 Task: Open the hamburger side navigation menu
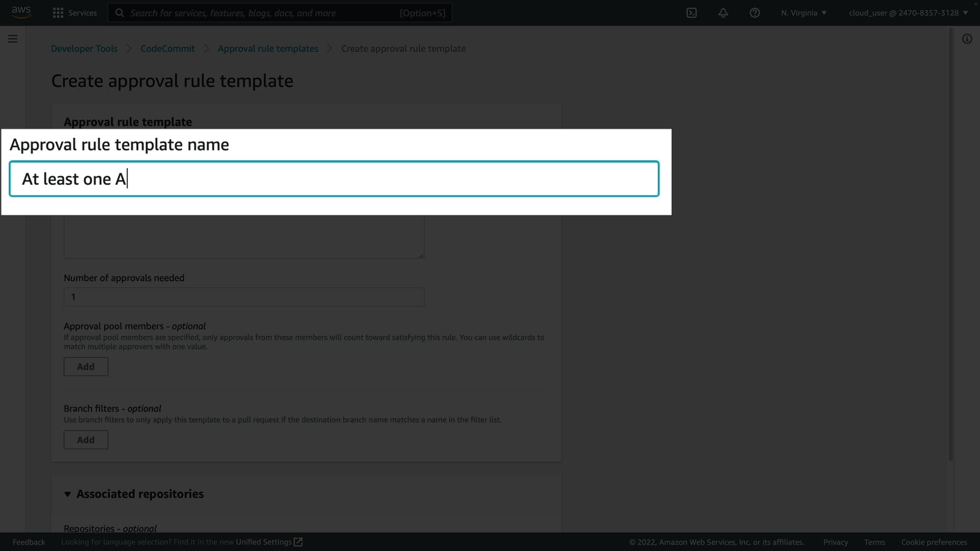pyautogui.click(x=13, y=39)
